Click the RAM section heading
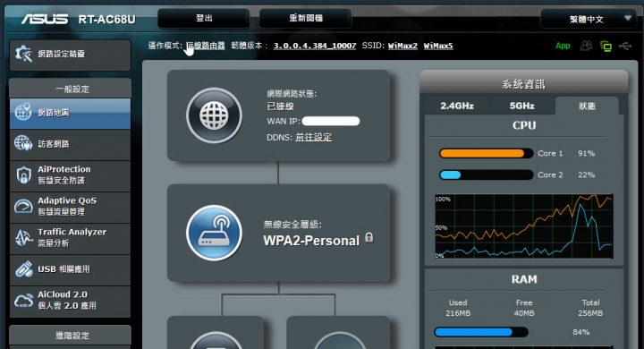The image size is (644, 349). [x=524, y=279]
